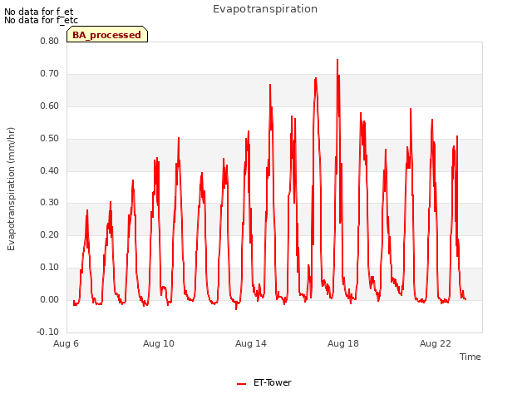Click the Evapotranspiration chart title
Viewport: 532px width, 399px height.
265,9
